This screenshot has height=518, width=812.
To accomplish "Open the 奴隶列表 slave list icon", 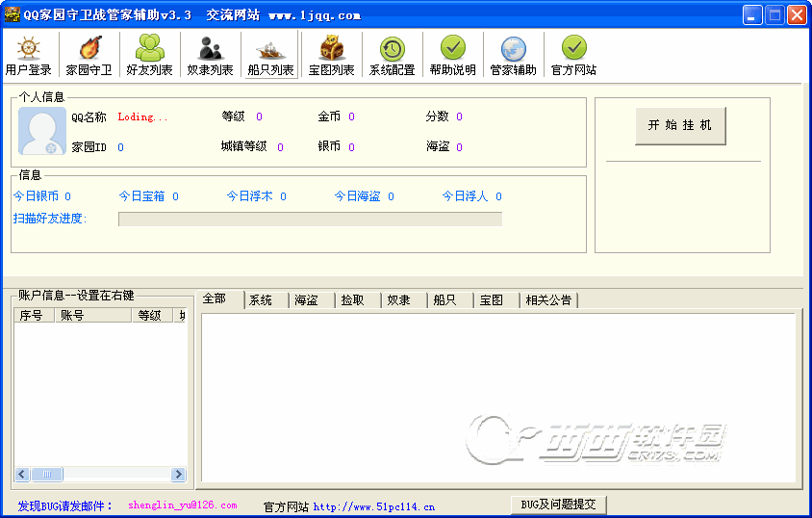I will 211,48.
